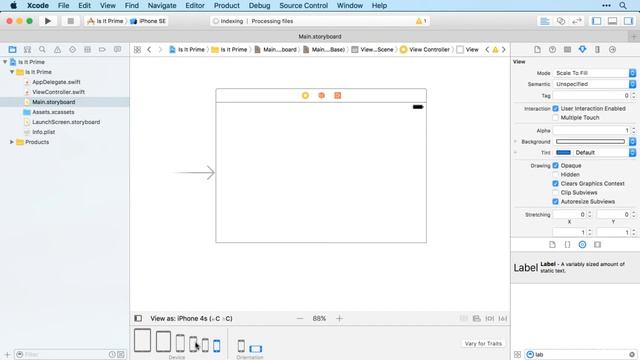Screen dimensions: 640x360
Task: Enable the Hidden checkbox
Action: [x=555, y=175]
